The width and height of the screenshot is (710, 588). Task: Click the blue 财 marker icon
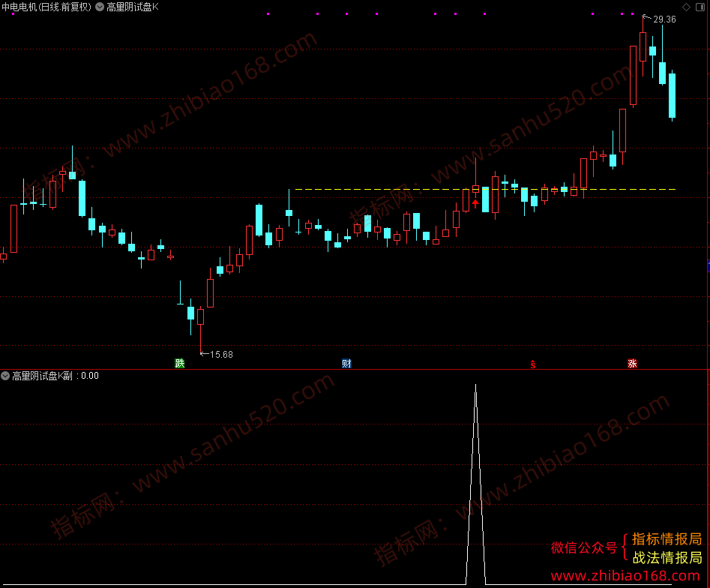[x=346, y=363]
